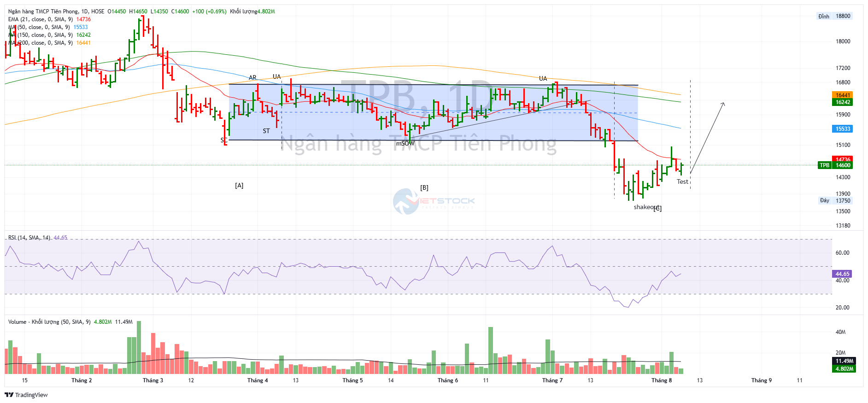Select the [A] phase label

[239, 186]
